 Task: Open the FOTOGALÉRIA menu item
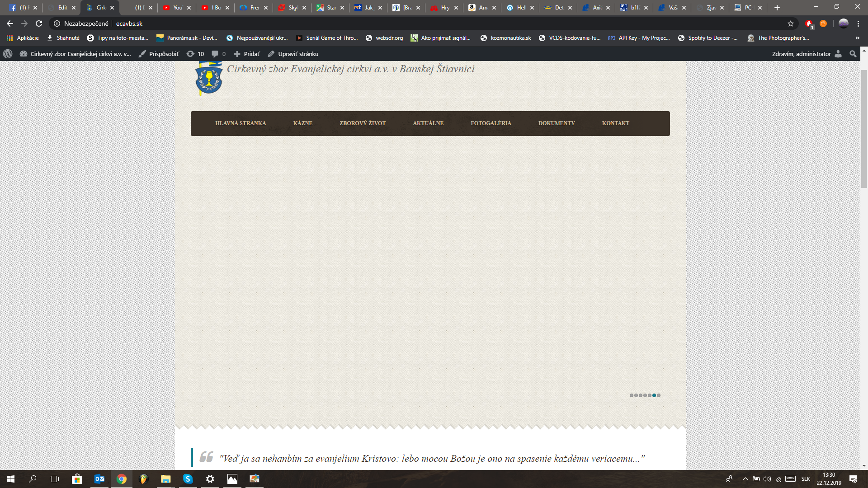[491, 123]
